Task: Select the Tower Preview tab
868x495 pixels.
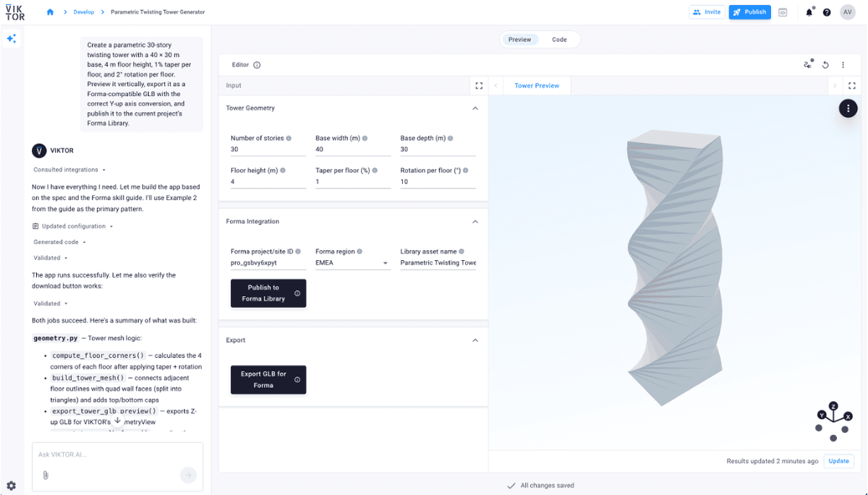Action: (x=537, y=85)
